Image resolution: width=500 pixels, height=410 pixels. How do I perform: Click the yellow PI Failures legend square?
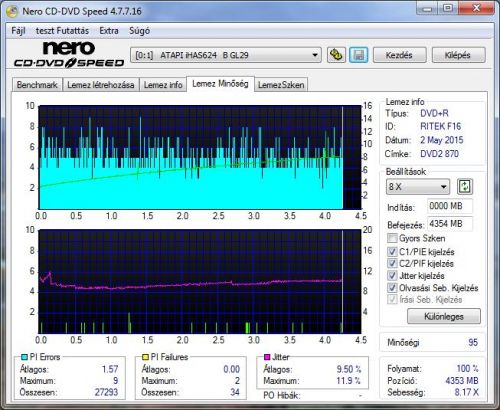pos(145,357)
